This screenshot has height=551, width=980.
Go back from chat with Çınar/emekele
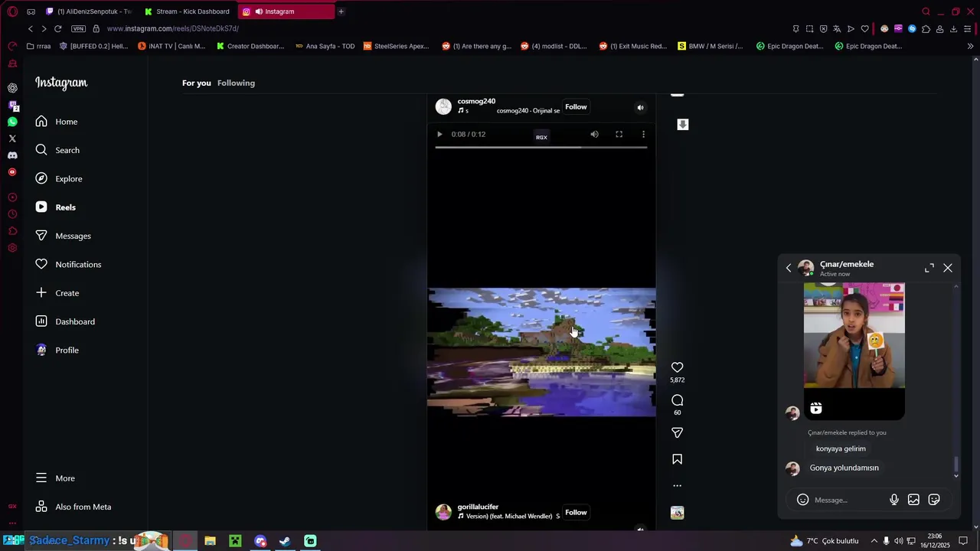(789, 268)
